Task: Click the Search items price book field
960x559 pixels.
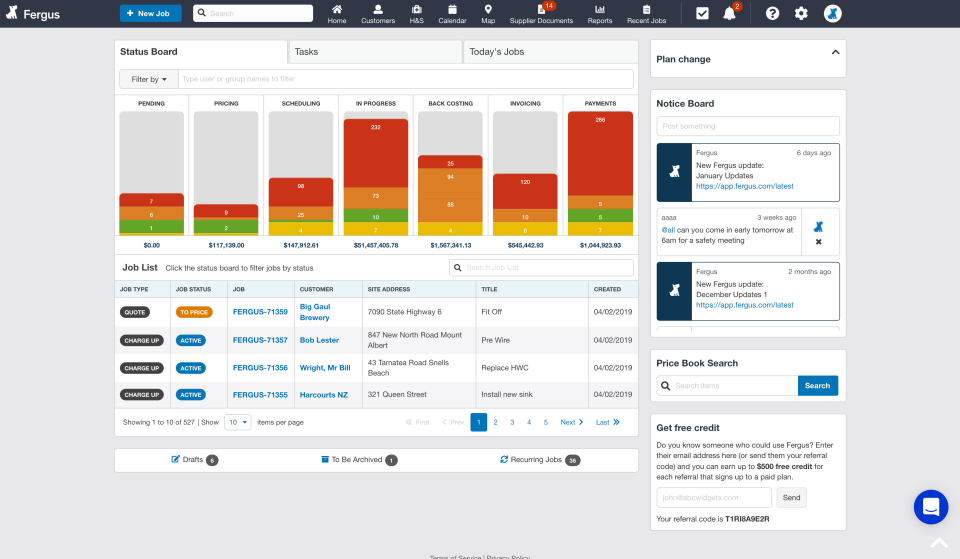Action: pos(727,386)
